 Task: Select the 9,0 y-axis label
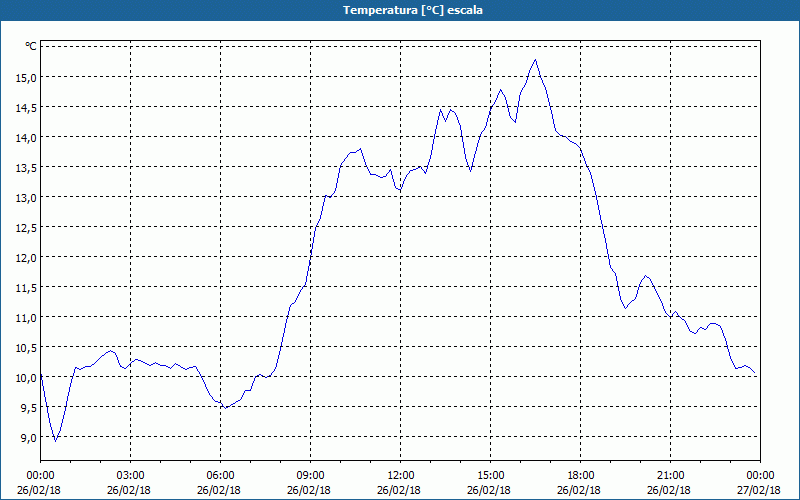[x=29, y=438]
